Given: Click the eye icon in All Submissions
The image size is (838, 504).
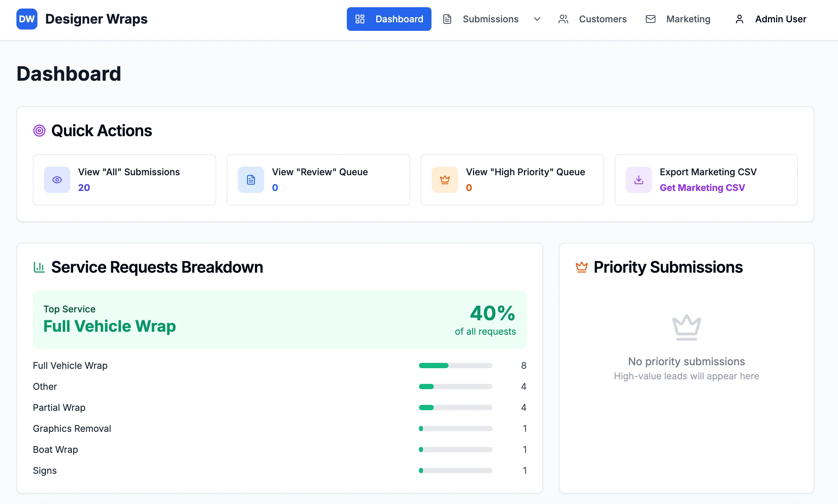Looking at the screenshot, I should (x=57, y=180).
